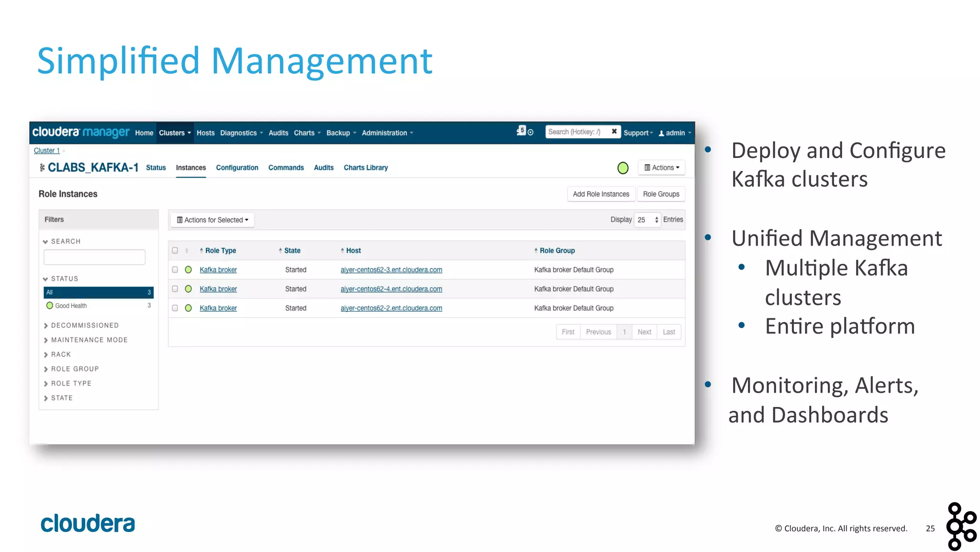This screenshot has height=552, width=980.
Task: Select the Good Health status filter
Action: coord(99,305)
